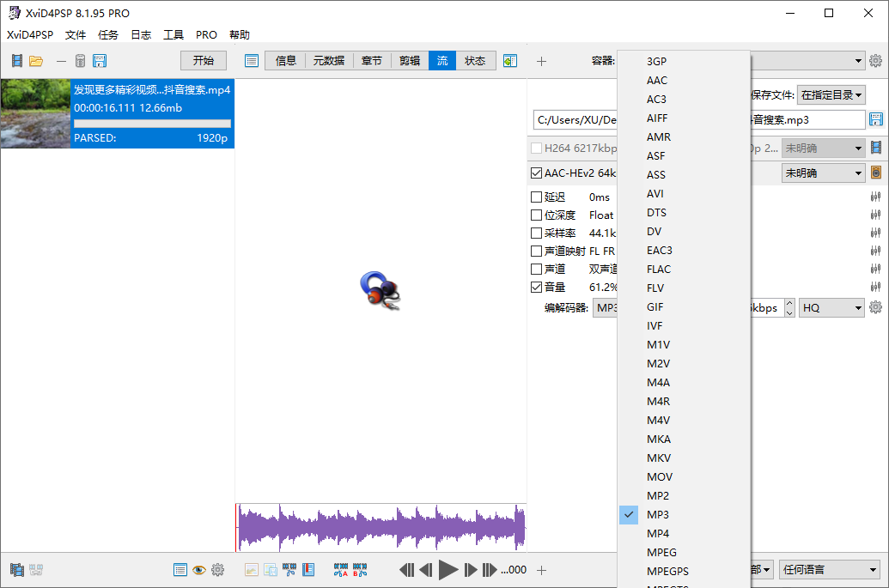The height and width of the screenshot is (588, 889).
Task: Click the open folder icon in top toolbar
Action: click(36, 61)
